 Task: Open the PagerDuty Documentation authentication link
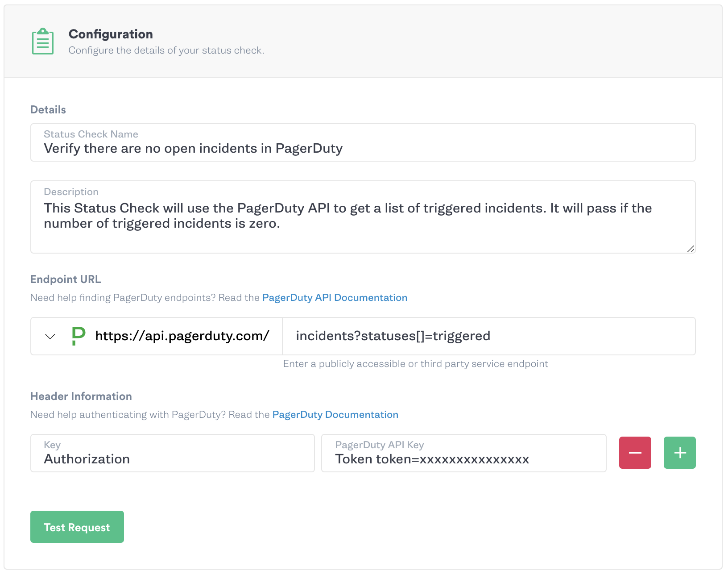pos(335,414)
